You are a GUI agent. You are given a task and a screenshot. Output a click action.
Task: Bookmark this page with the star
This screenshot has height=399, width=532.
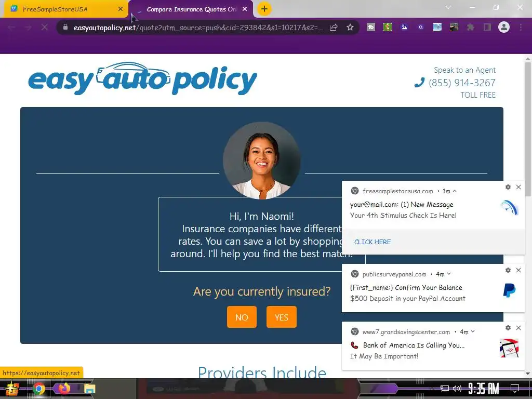pyautogui.click(x=350, y=28)
